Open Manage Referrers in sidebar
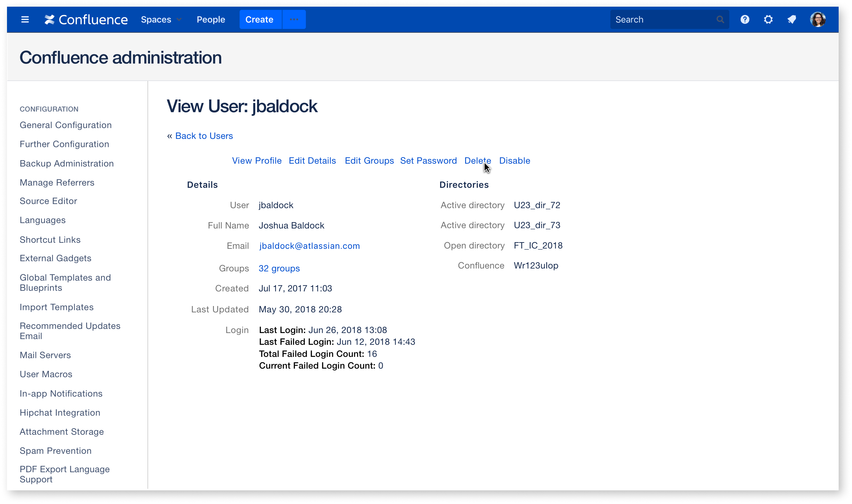852x504 pixels. [x=57, y=182]
